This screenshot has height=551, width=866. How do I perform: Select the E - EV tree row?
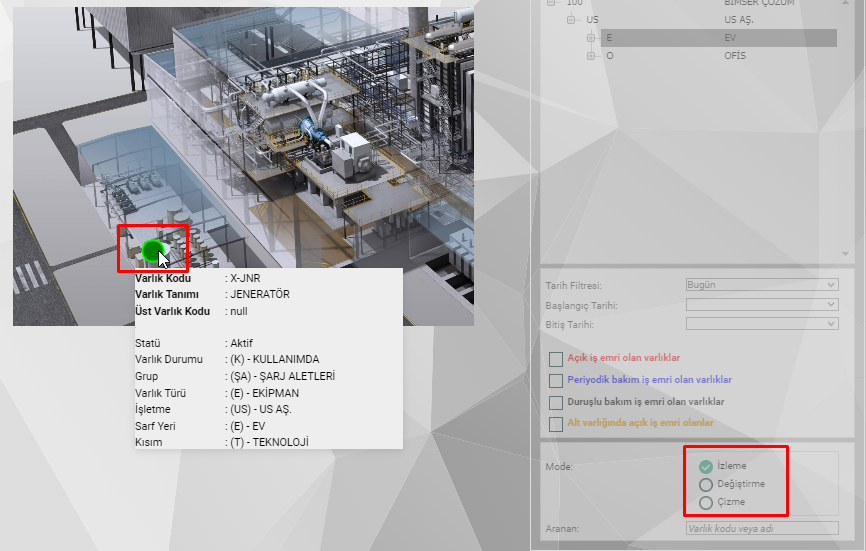click(x=719, y=38)
